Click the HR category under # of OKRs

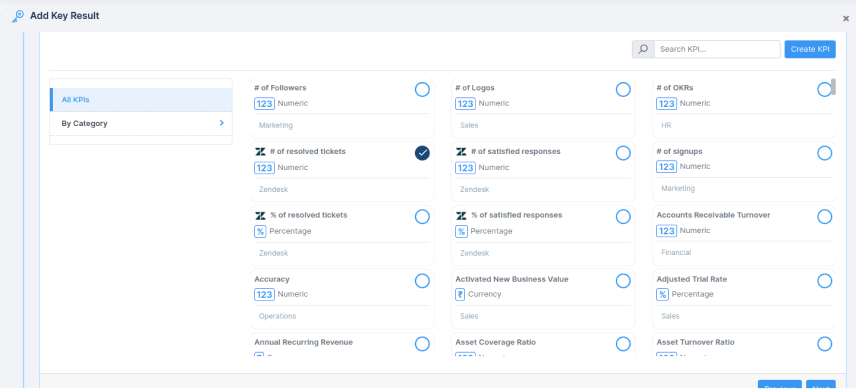point(666,125)
